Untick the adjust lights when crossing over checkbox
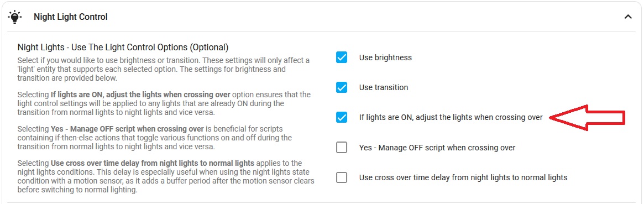The width and height of the screenshot is (644, 204). pyautogui.click(x=342, y=117)
